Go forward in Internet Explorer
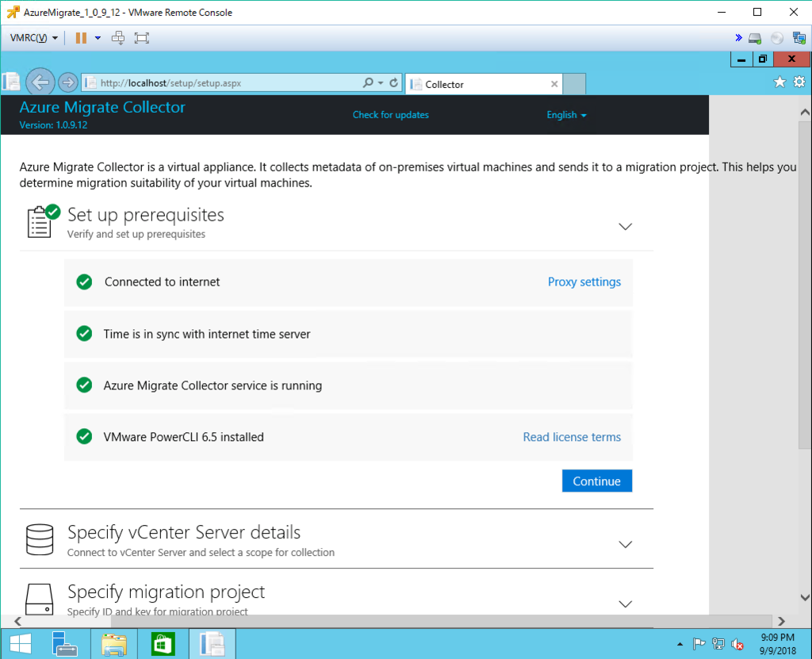The height and width of the screenshot is (659, 812). click(x=67, y=82)
